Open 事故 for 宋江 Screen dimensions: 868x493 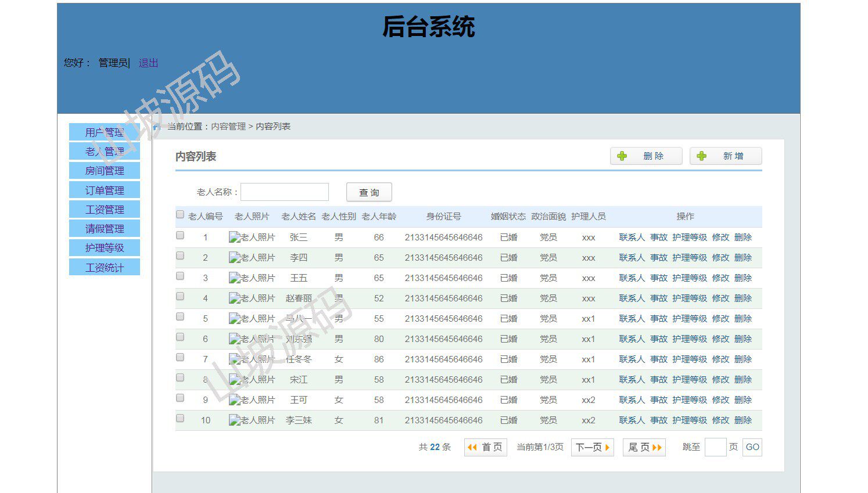[659, 380]
